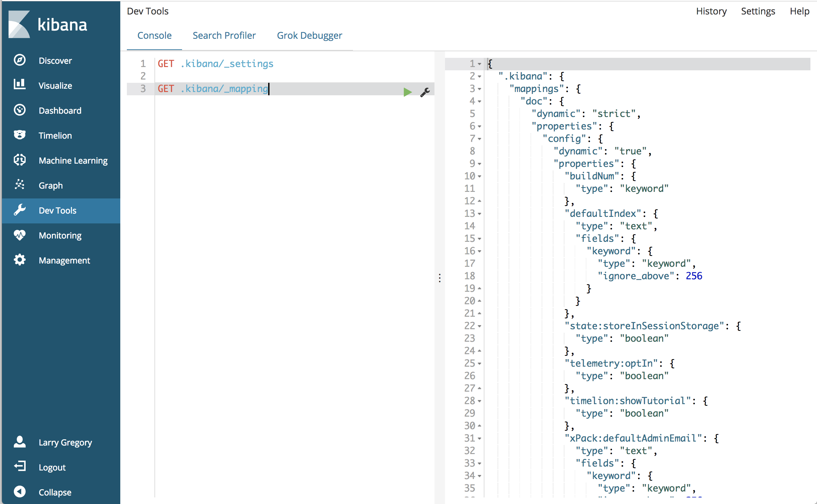Click the Machine Learning brain icon
This screenshot has height=504, width=817.
pyautogui.click(x=20, y=160)
